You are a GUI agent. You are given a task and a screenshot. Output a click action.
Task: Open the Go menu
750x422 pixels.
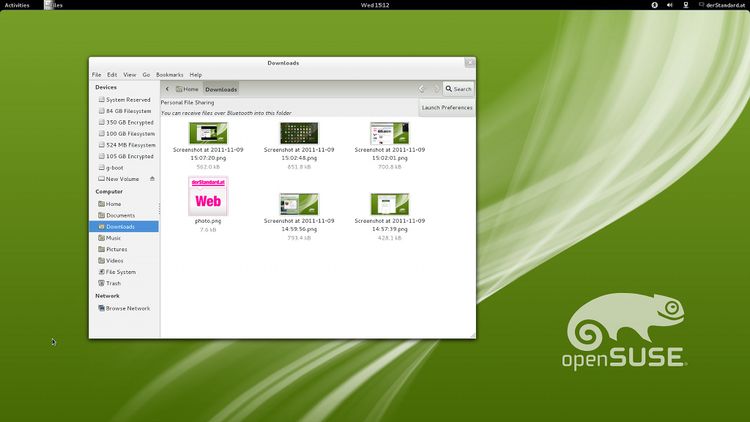point(146,75)
